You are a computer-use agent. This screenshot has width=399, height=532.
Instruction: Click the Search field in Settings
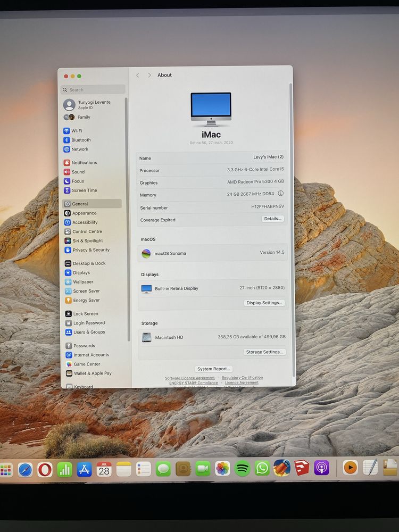click(x=93, y=89)
